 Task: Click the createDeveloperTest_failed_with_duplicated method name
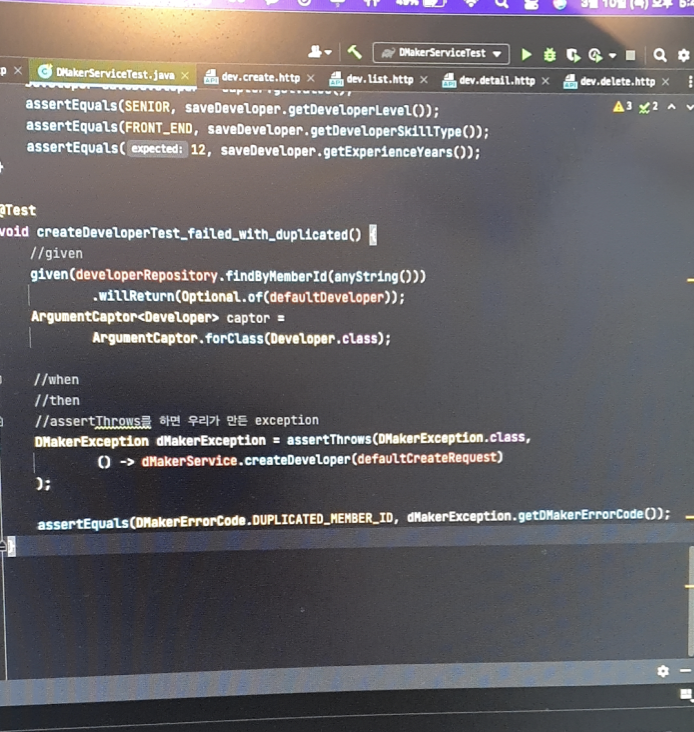(x=193, y=233)
